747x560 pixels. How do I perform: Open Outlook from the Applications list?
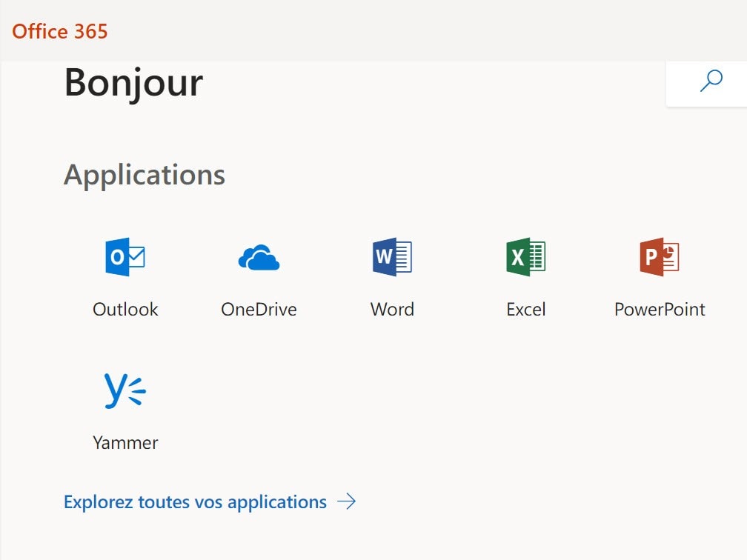pyautogui.click(x=124, y=257)
